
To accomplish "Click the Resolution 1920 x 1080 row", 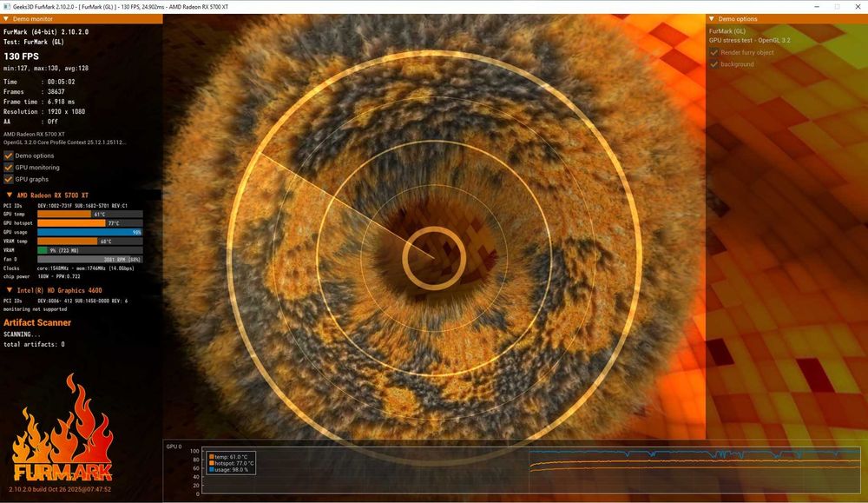I will [44, 112].
